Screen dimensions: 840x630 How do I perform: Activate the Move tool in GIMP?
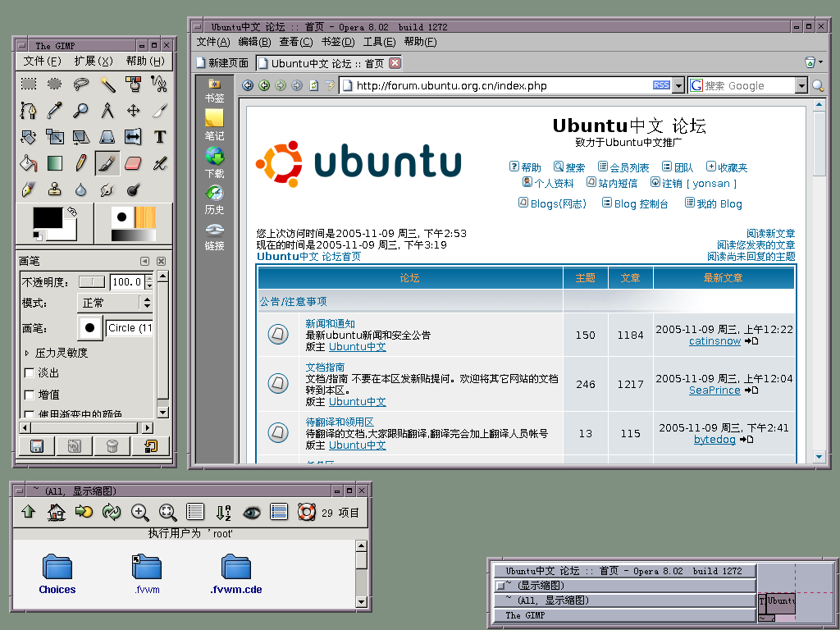click(134, 111)
